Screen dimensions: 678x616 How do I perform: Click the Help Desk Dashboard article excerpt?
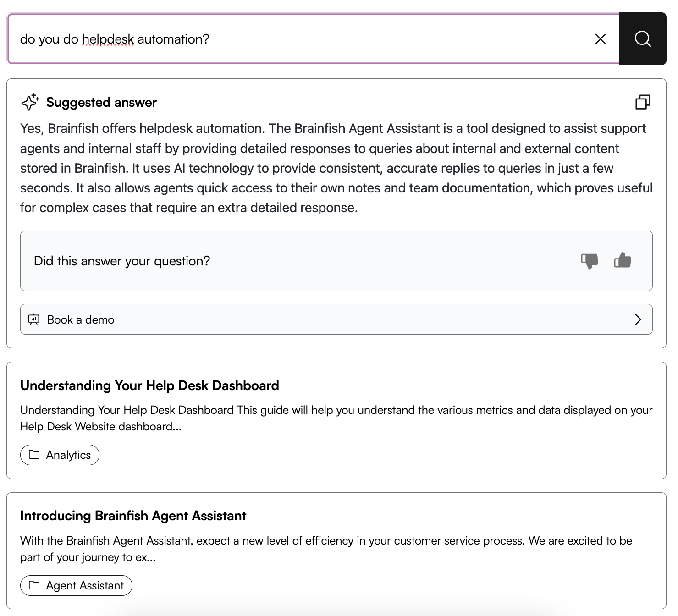click(336, 418)
